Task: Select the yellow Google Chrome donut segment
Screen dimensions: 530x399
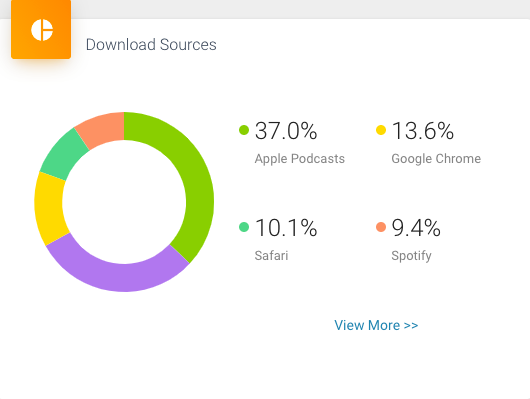Action: click(48, 206)
